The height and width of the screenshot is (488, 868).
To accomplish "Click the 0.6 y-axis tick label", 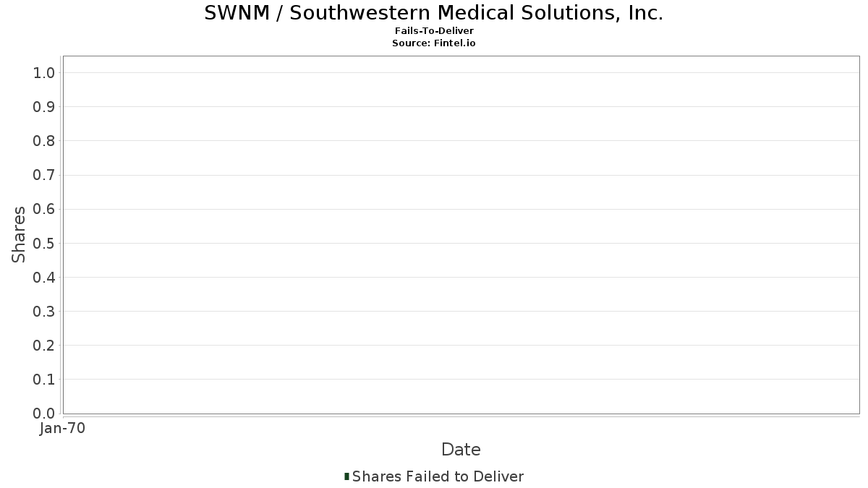I will [44, 209].
